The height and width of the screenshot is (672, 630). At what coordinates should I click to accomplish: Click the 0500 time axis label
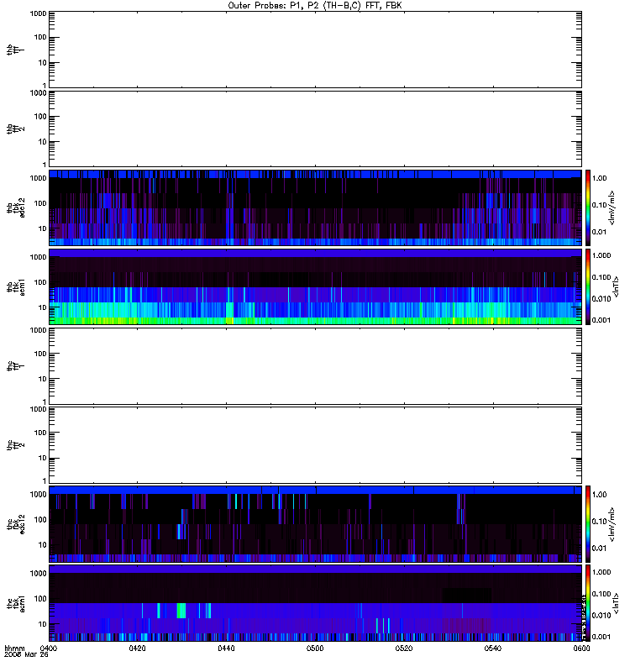[x=315, y=648]
